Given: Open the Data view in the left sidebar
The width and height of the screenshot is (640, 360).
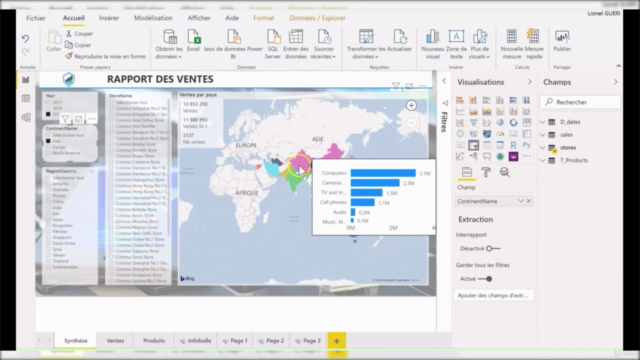Looking at the screenshot, I should tap(26, 98).
